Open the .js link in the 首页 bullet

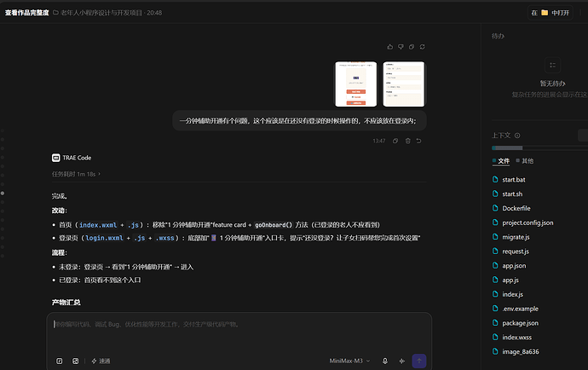pos(133,225)
